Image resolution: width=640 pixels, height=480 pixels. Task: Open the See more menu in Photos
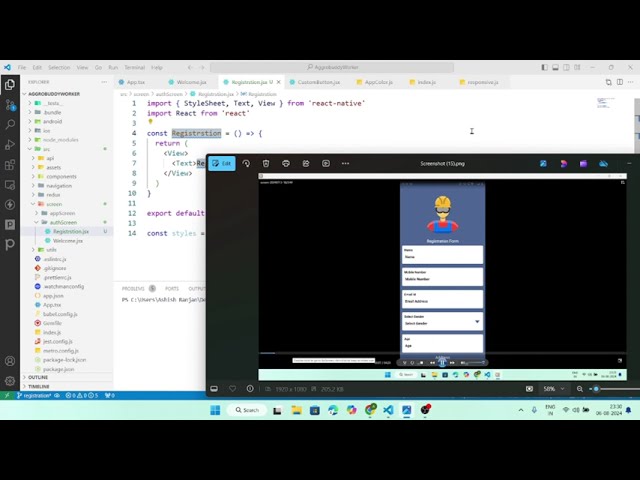click(x=345, y=163)
